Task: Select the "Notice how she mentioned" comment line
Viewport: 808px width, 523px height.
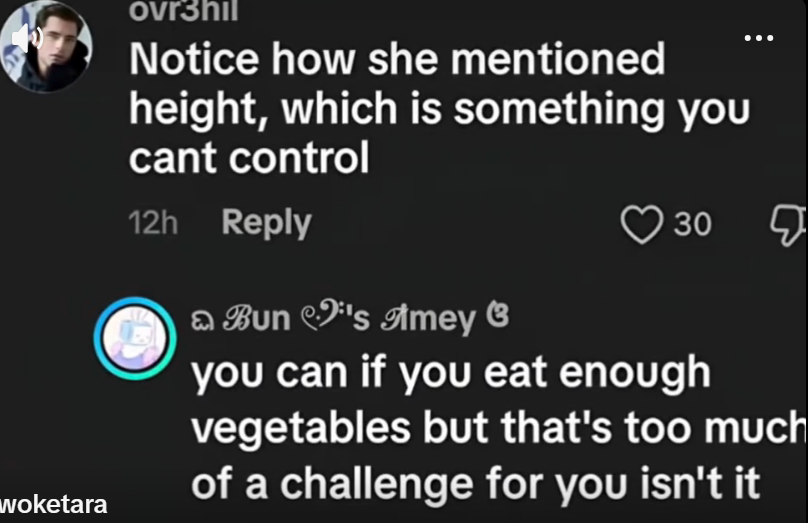Action: [x=397, y=59]
